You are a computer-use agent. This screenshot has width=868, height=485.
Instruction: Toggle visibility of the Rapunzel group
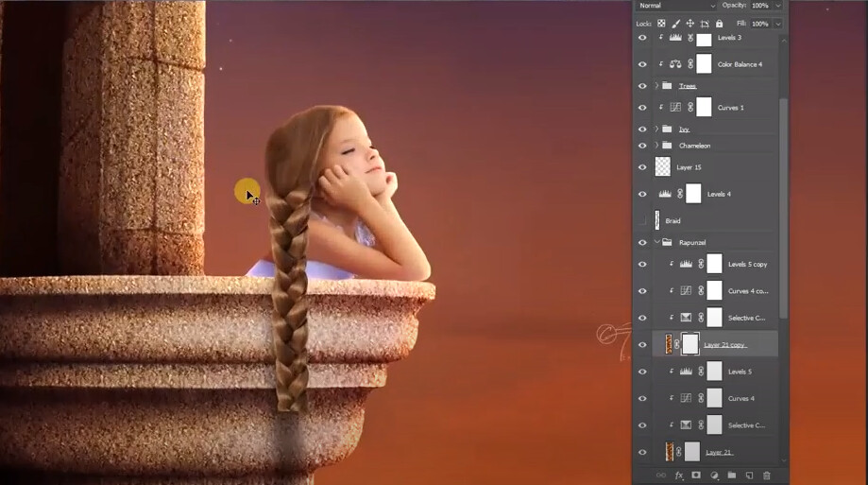pos(642,243)
